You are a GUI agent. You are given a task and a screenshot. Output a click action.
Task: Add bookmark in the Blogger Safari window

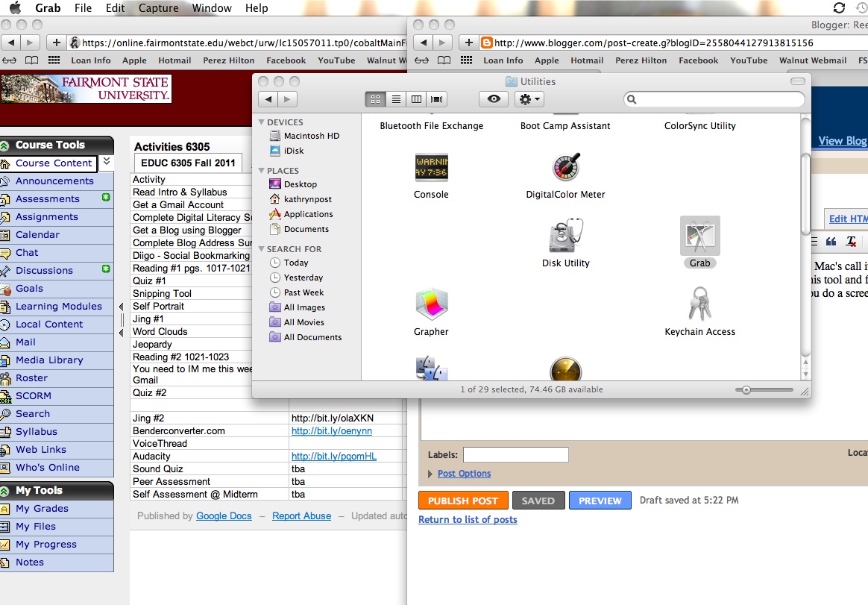pyautogui.click(x=468, y=43)
